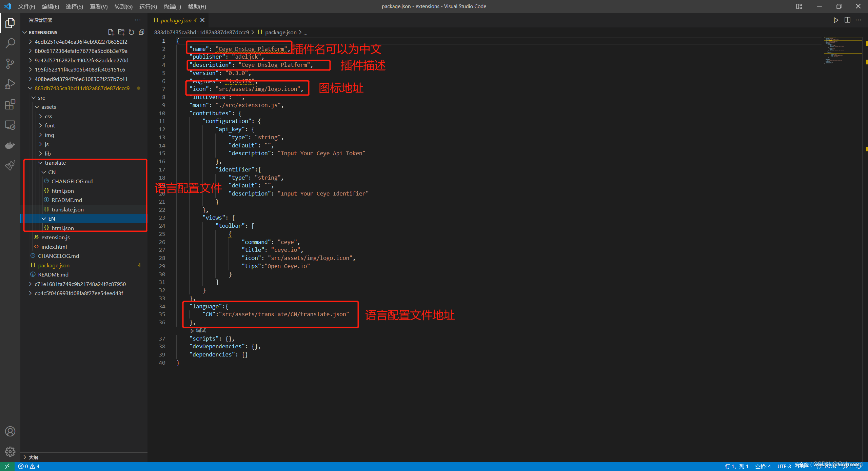This screenshot has height=471, width=868.
Task: Open extension.js file in explorer
Action: 56,238
